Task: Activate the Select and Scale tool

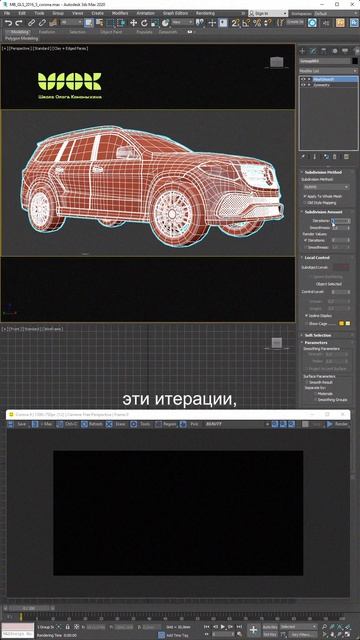Action: (155, 23)
